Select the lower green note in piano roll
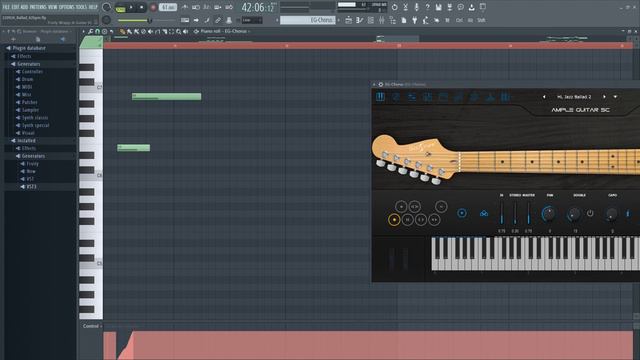Viewport: 640px width, 360px height. pos(133,148)
